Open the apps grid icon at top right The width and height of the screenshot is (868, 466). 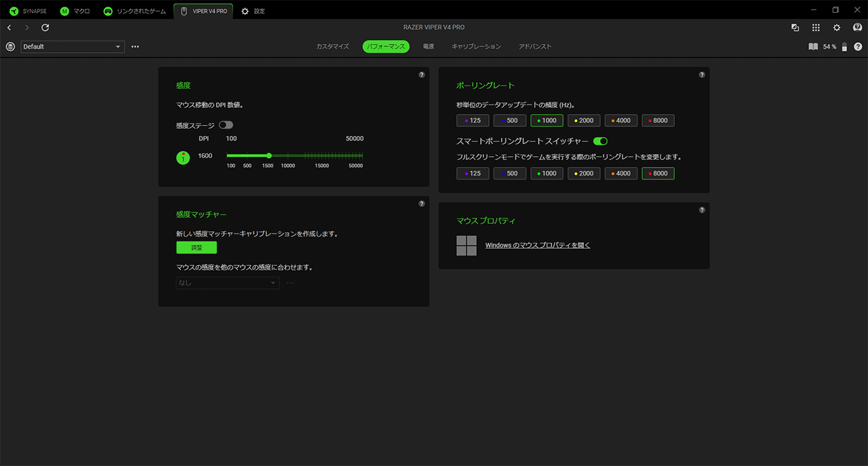816,28
